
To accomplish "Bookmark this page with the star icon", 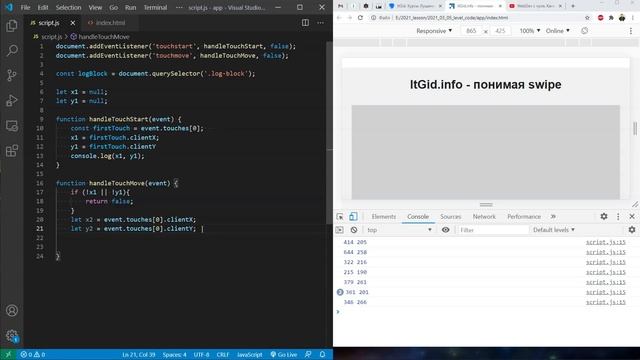I will (587, 18).
